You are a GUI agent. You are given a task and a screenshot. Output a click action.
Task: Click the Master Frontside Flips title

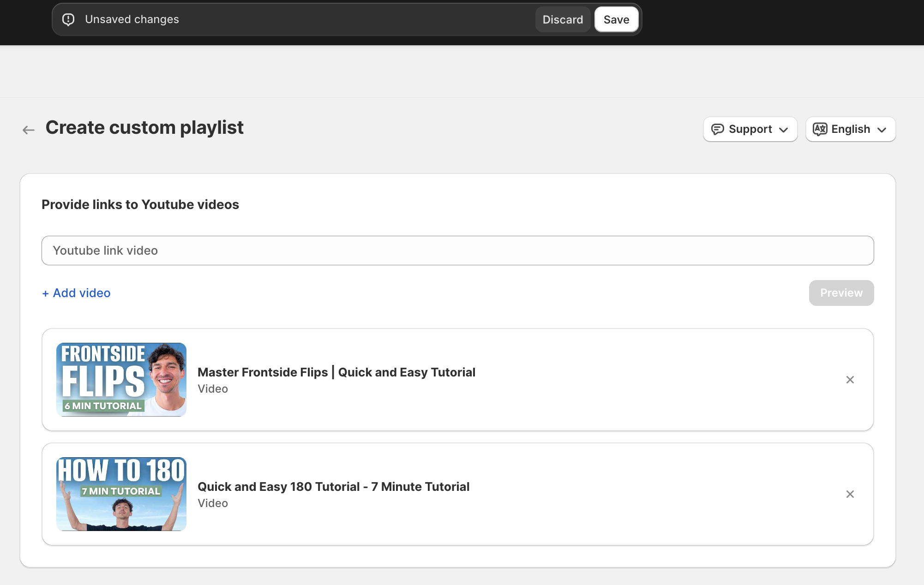point(336,372)
